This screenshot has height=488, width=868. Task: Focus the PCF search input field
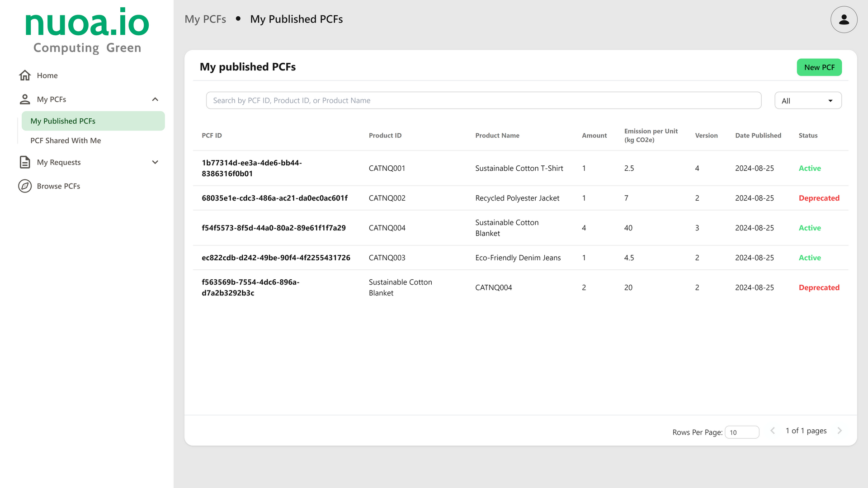point(483,100)
